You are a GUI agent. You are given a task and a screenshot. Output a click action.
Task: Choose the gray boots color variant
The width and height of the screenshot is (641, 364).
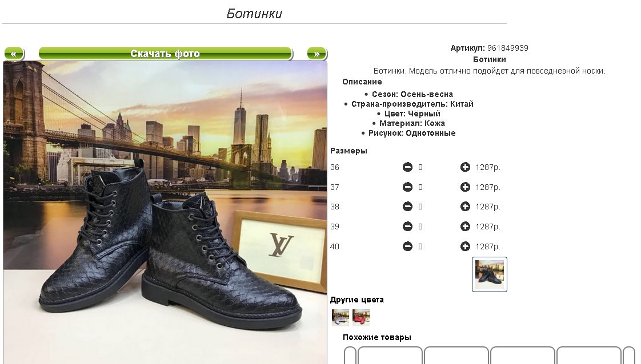click(x=340, y=317)
